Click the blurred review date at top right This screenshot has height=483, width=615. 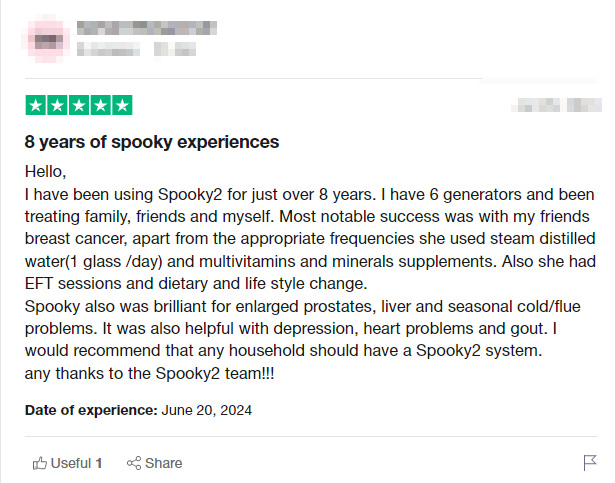pos(556,105)
